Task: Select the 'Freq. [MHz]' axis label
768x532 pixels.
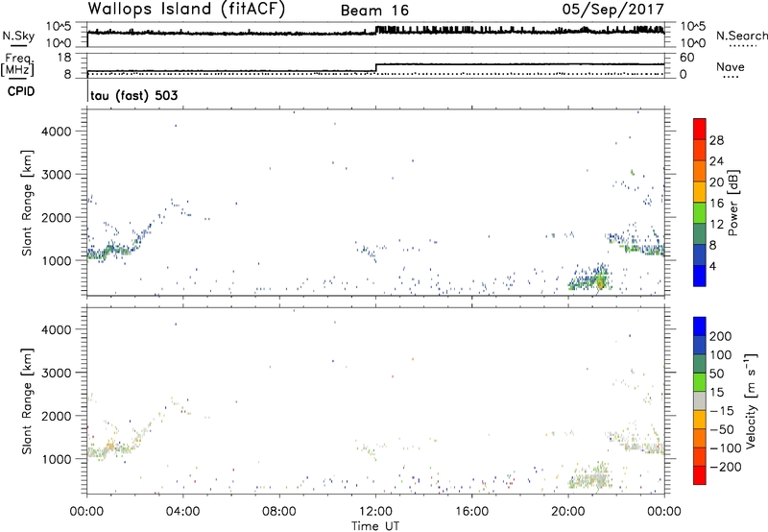Action: (18, 65)
